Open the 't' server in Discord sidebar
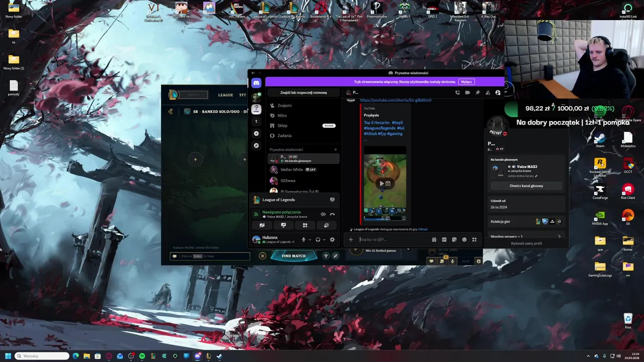The image size is (644, 362). 256,121
